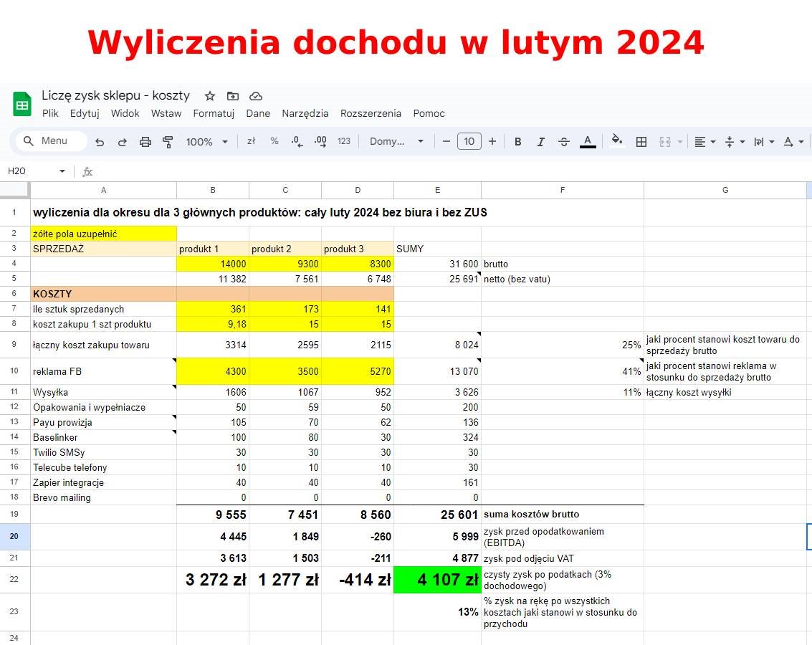The image size is (812, 645).
Task: Click the print icon in toolbar
Action: click(x=145, y=142)
